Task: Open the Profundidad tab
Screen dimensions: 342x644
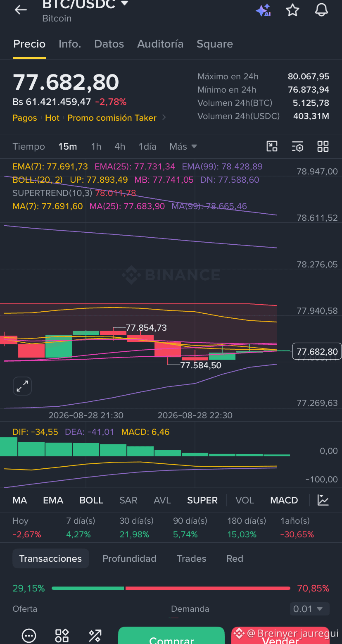Action: (129, 558)
